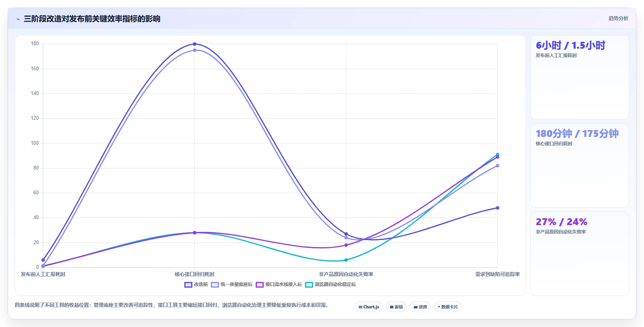Toggle the 改造前 legend series

[196, 284]
